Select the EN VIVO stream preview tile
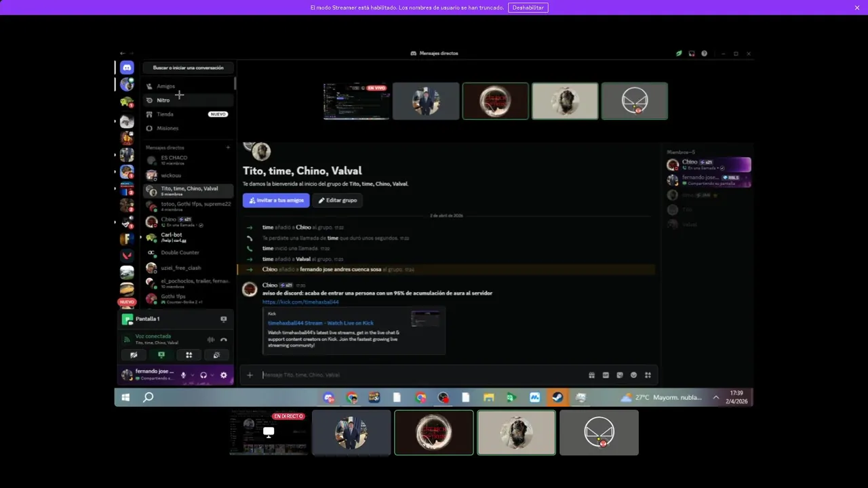 pyautogui.click(x=356, y=101)
